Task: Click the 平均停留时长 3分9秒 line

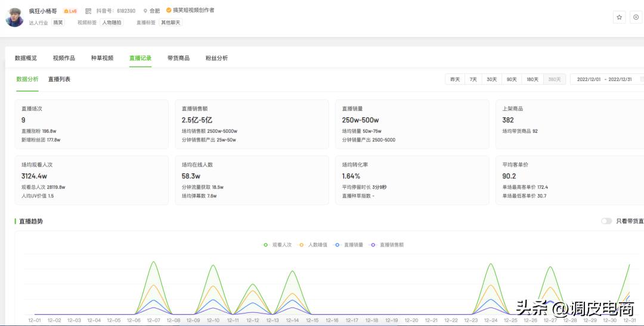Action: point(364,187)
